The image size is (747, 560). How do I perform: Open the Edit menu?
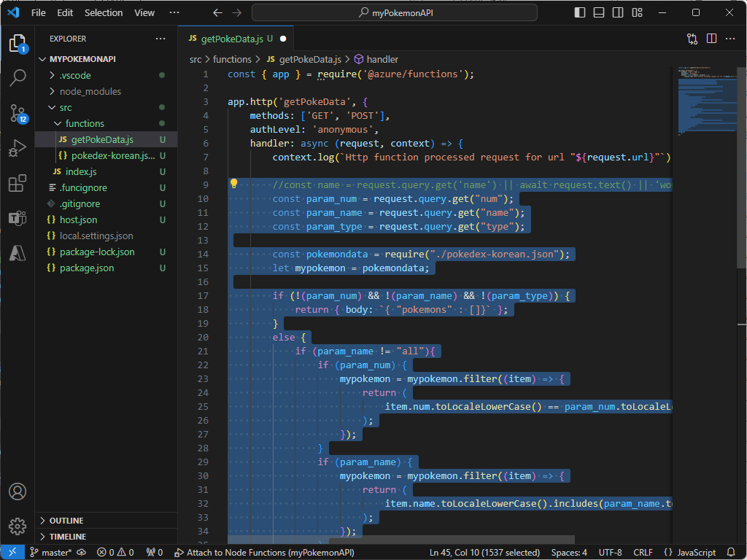pyautogui.click(x=65, y=13)
